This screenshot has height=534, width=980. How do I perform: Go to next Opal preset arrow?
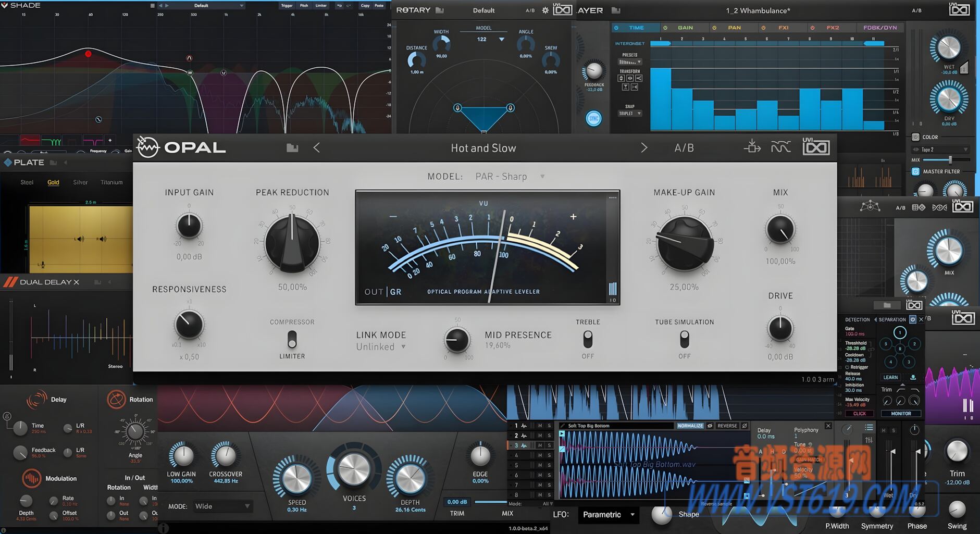(x=644, y=147)
